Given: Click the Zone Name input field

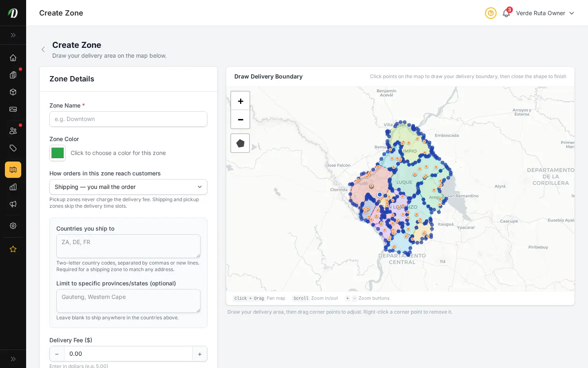Looking at the screenshot, I should tap(128, 119).
